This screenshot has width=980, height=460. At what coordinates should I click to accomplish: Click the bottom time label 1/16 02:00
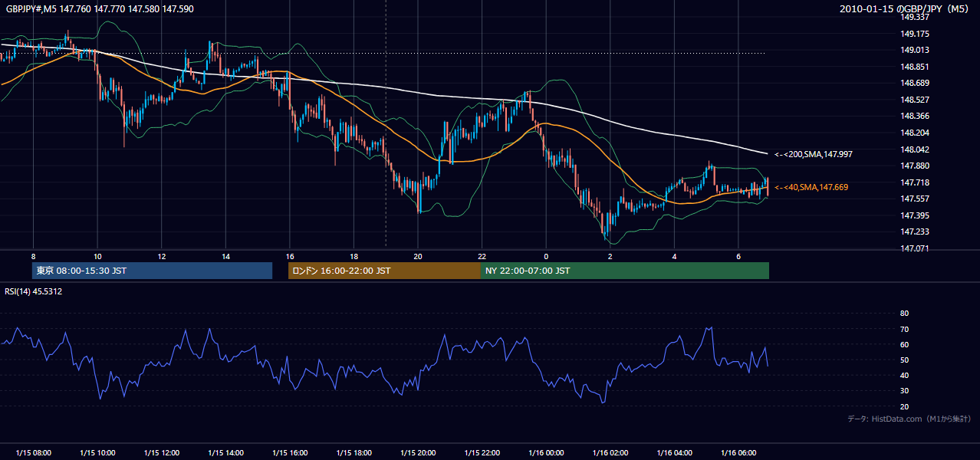click(x=610, y=453)
